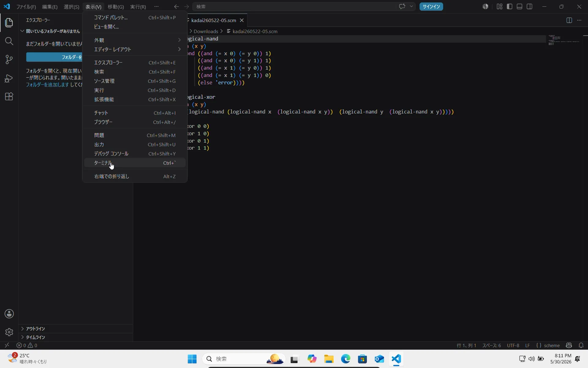
Task: Open File Explorer from taskbar
Action: [329, 359]
